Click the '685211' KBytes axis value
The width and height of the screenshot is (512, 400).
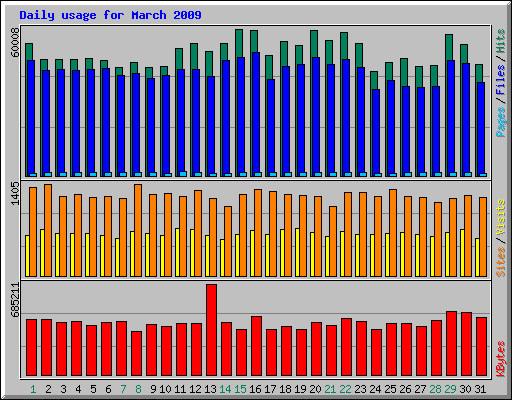[x=15, y=300]
